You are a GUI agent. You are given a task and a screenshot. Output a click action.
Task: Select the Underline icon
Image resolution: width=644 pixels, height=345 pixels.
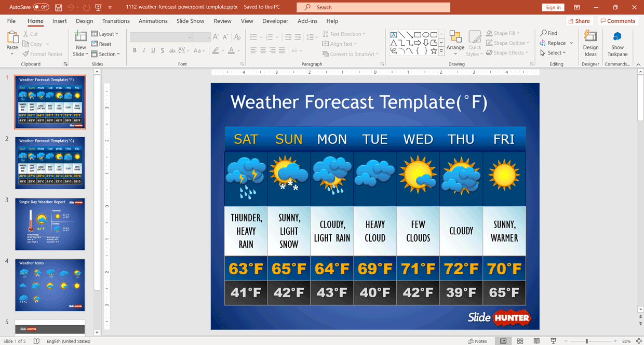pos(153,50)
